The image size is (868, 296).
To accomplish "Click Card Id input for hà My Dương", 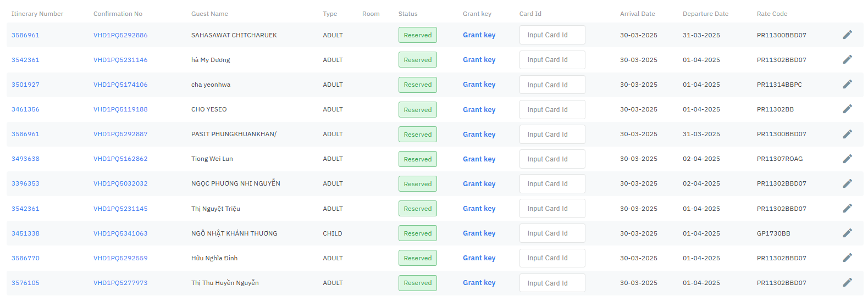I will pyautogui.click(x=552, y=60).
